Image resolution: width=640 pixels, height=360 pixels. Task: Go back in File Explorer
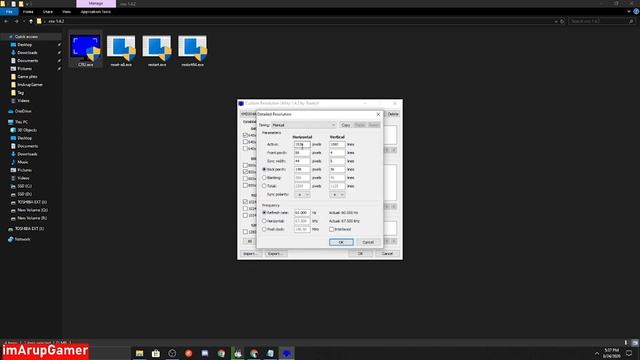click(x=6, y=21)
